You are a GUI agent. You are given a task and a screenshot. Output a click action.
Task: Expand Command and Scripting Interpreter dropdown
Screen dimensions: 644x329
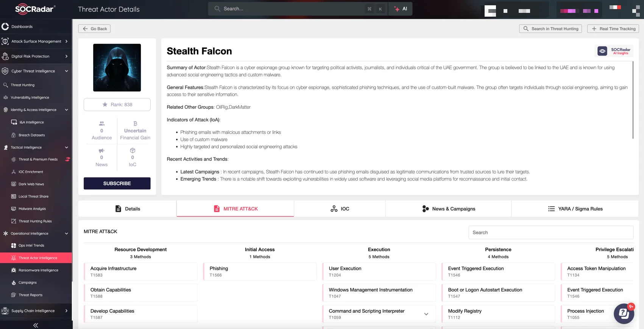point(426,314)
